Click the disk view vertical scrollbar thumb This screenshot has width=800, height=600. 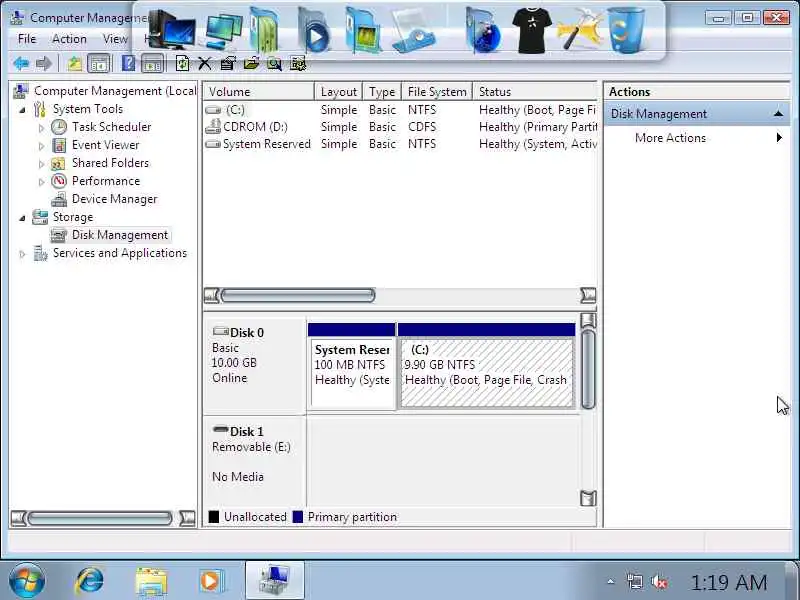click(x=588, y=369)
